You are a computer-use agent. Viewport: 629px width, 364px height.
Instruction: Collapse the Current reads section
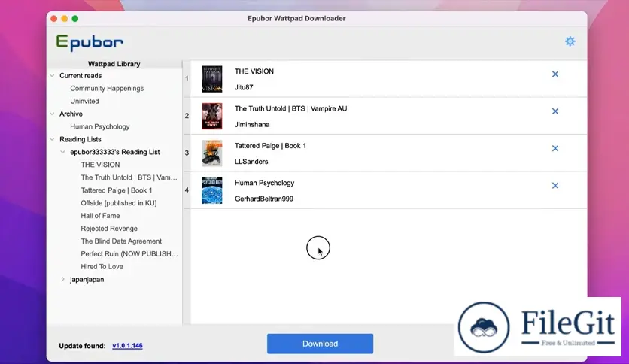tap(52, 75)
